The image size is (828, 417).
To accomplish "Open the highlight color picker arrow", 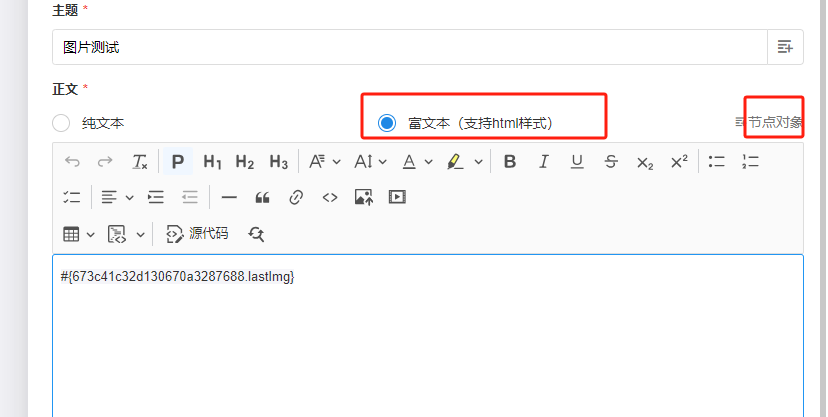I will [479, 161].
